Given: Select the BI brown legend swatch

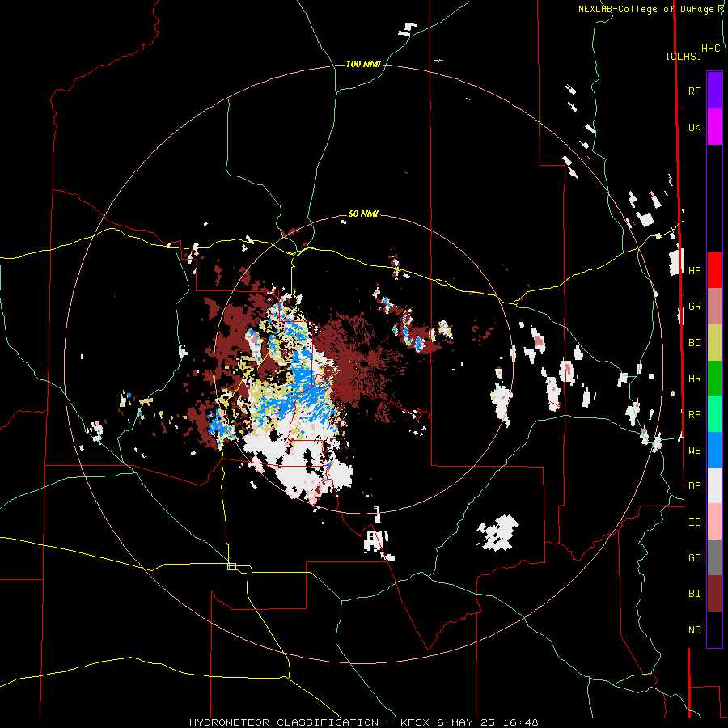Looking at the screenshot, I should coord(714,594).
